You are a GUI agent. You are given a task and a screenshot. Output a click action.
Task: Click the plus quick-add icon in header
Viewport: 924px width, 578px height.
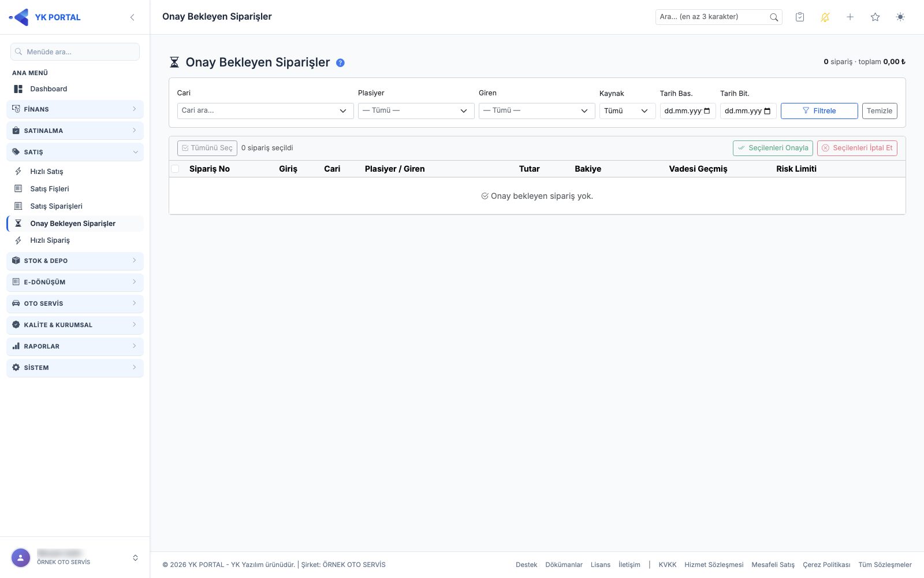pyautogui.click(x=850, y=17)
